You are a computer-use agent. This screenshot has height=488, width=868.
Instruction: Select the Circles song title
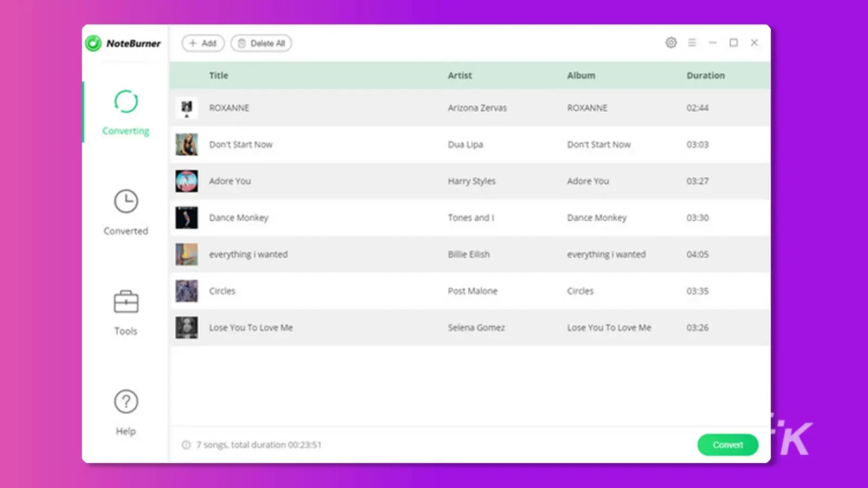pos(222,291)
